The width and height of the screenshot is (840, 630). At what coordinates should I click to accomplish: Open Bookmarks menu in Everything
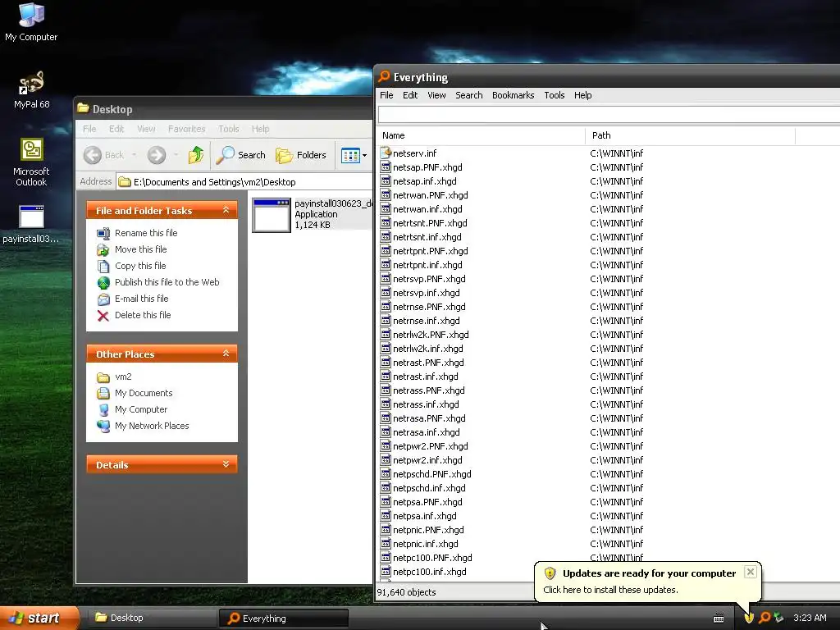(x=513, y=95)
